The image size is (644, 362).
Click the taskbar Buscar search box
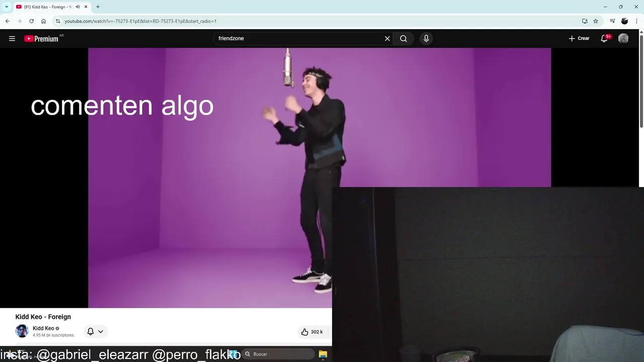(x=278, y=354)
